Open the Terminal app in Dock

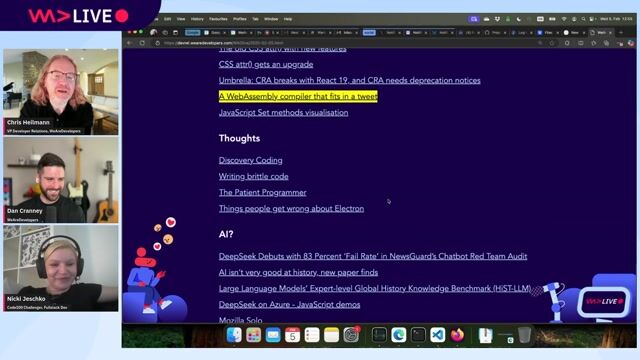coord(418,335)
